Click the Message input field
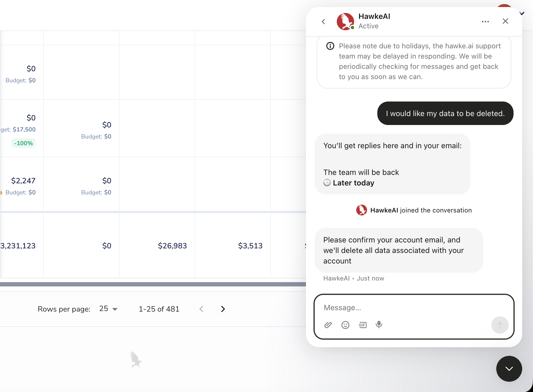The width and height of the screenshot is (533, 392). click(x=405, y=308)
